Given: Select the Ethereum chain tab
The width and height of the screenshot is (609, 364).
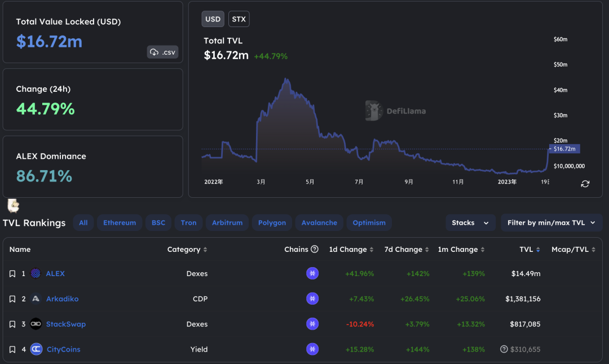Looking at the screenshot, I should tap(120, 223).
